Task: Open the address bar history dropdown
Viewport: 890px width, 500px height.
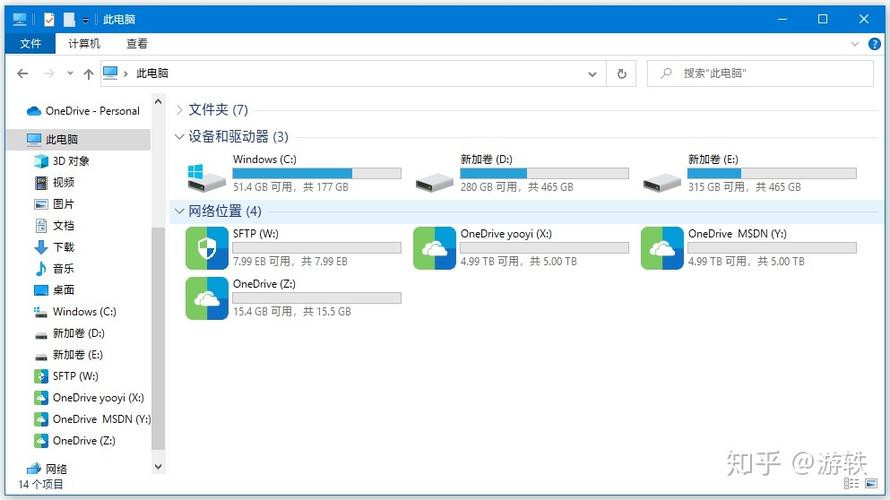Action: click(592, 74)
